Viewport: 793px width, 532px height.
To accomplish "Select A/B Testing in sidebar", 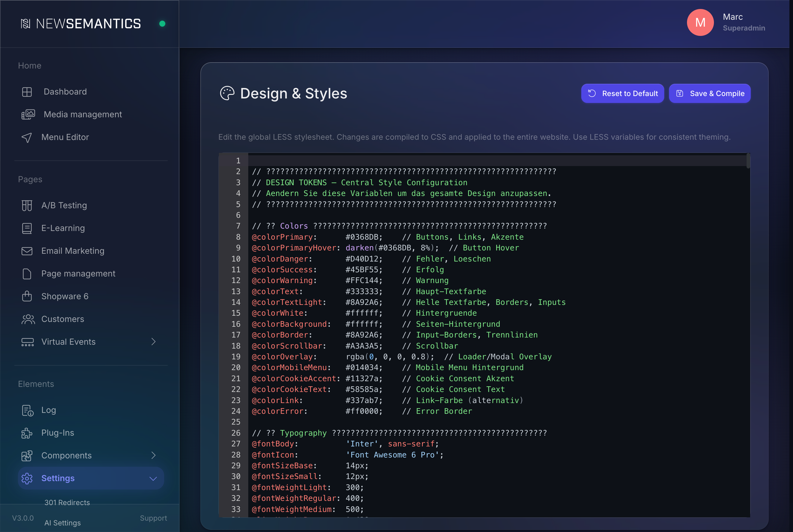I will tap(64, 205).
